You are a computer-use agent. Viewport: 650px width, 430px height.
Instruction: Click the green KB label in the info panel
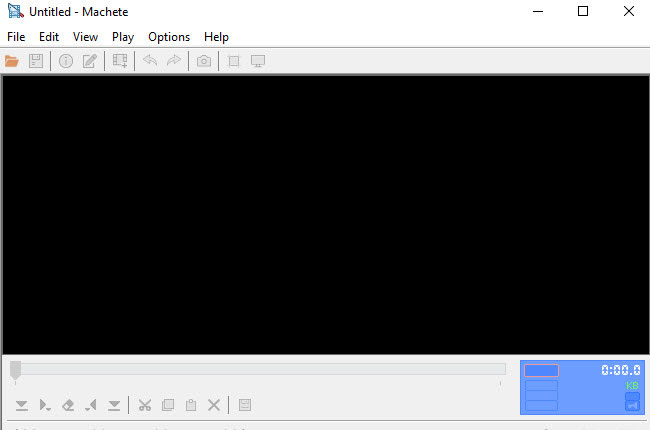[632, 386]
